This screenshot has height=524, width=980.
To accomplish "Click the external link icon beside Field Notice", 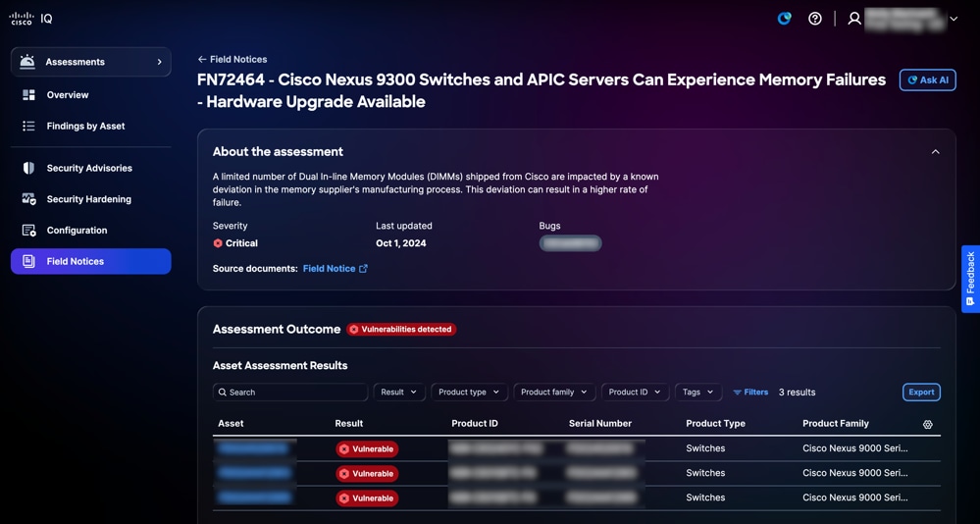I will [363, 269].
